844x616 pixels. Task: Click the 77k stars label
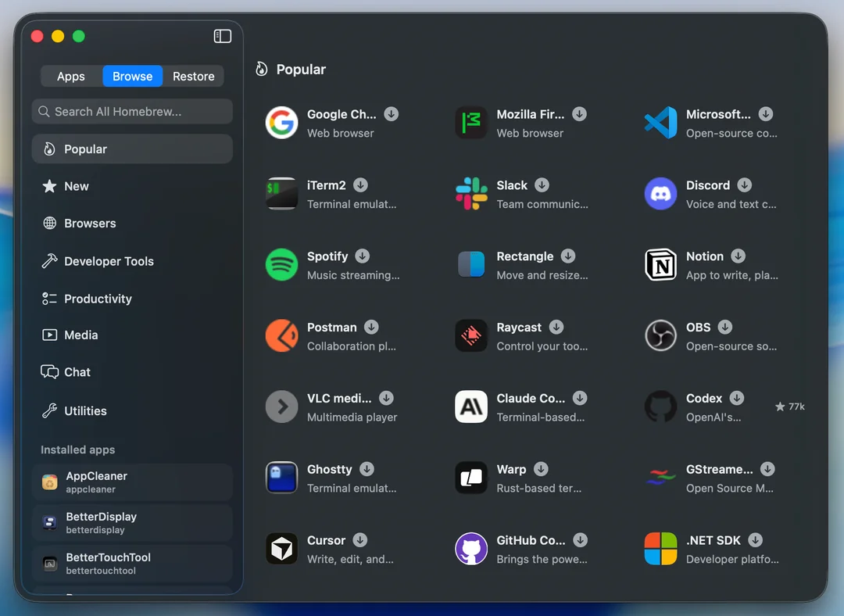790,406
